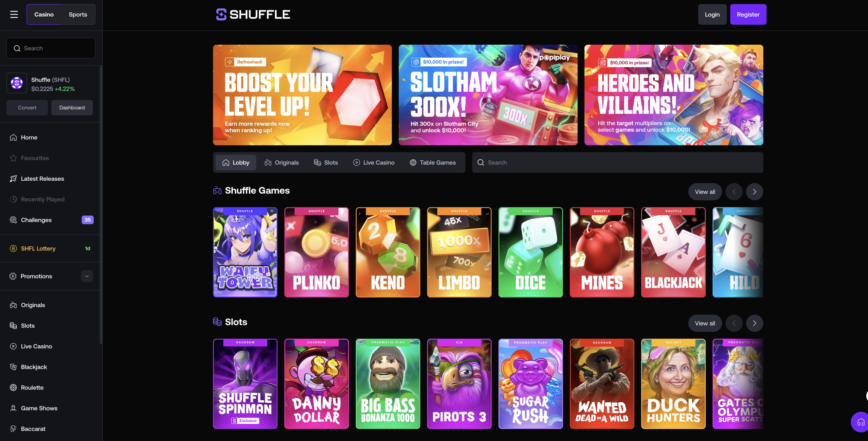Open the hamburger menu icon
The image size is (868, 441).
coord(14,15)
